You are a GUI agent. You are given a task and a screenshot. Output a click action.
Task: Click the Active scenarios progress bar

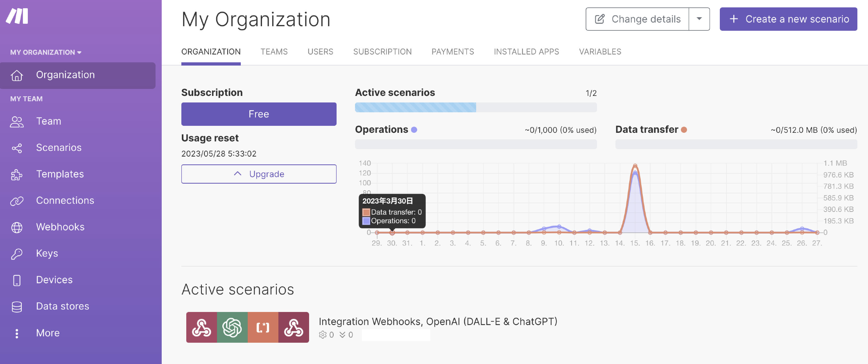(x=475, y=107)
